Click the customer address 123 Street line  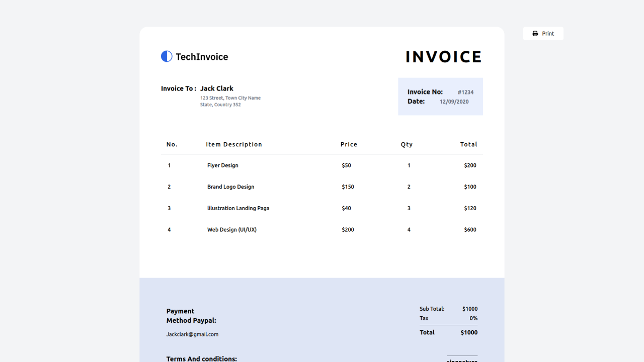coord(230,98)
